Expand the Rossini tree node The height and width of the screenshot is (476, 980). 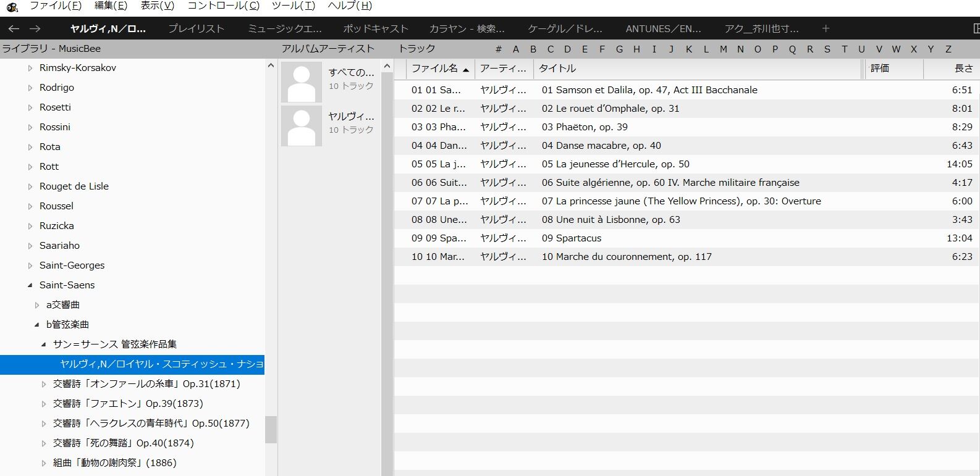30,127
